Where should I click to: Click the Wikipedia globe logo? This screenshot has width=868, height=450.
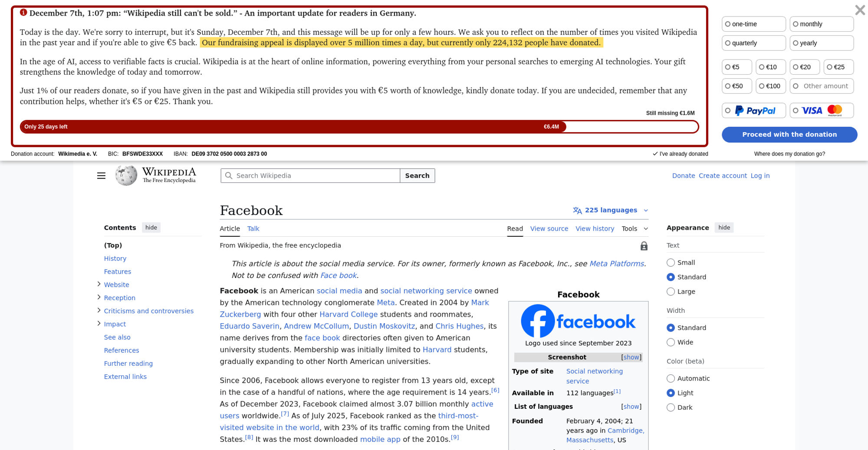pyautogui.click(x=126, y=175)
